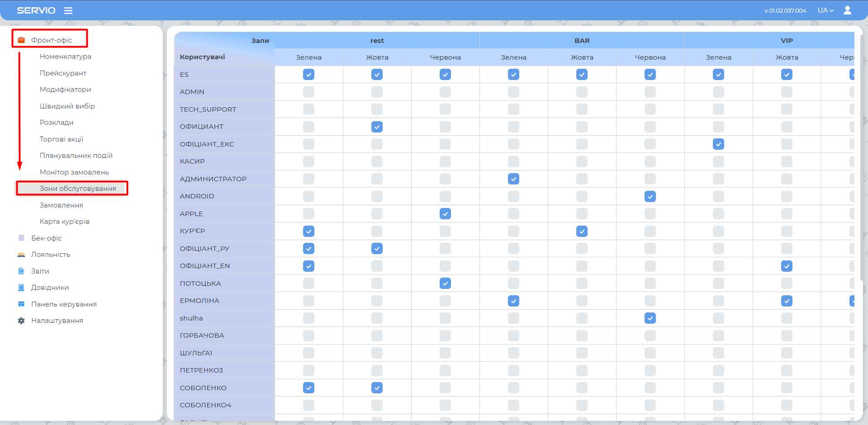The image size is (868, 425).
Task: Expand the Довідники menu section
Action: (x=50, y=288)
